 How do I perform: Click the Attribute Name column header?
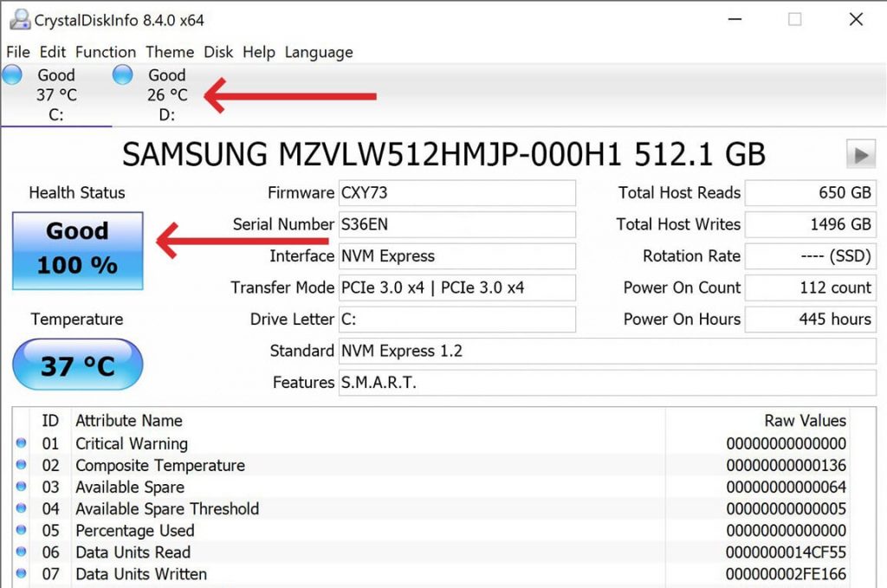(129, 421)
